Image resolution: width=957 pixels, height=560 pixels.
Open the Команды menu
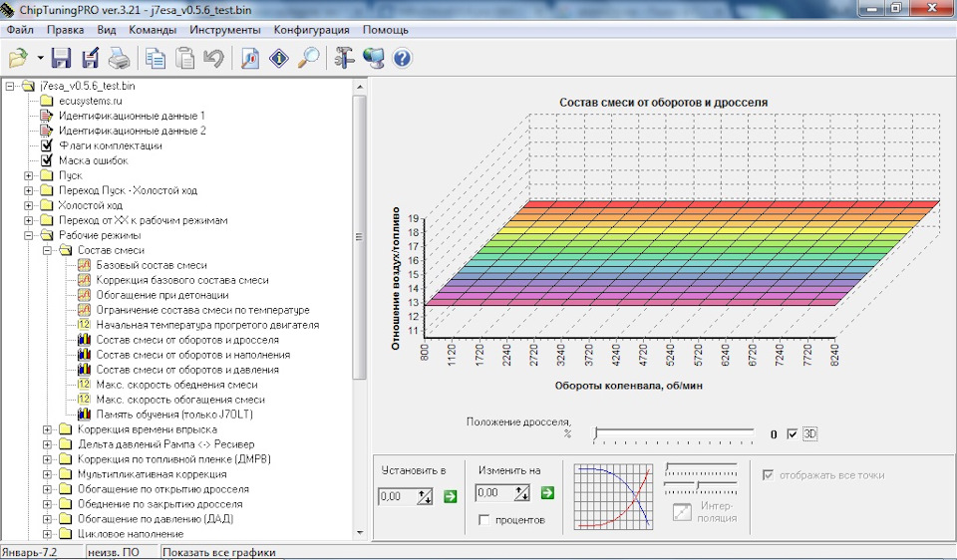point(153,30)
